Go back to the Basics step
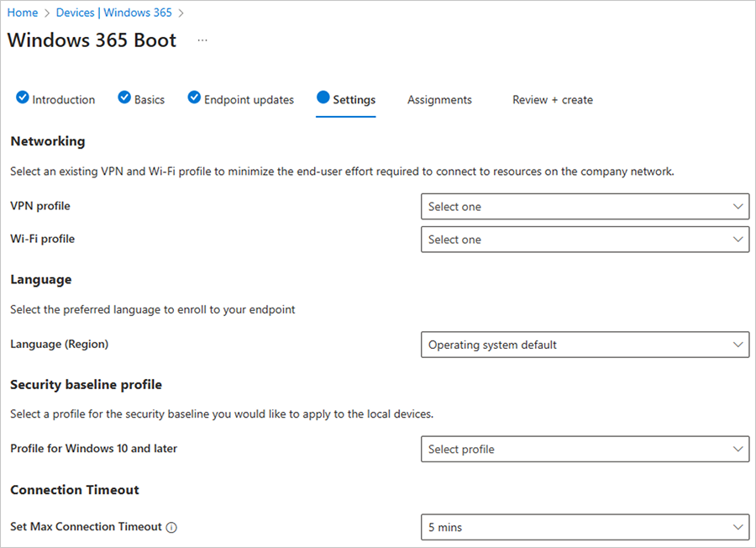This screenshot has width=756, height=548. [148, 99]
